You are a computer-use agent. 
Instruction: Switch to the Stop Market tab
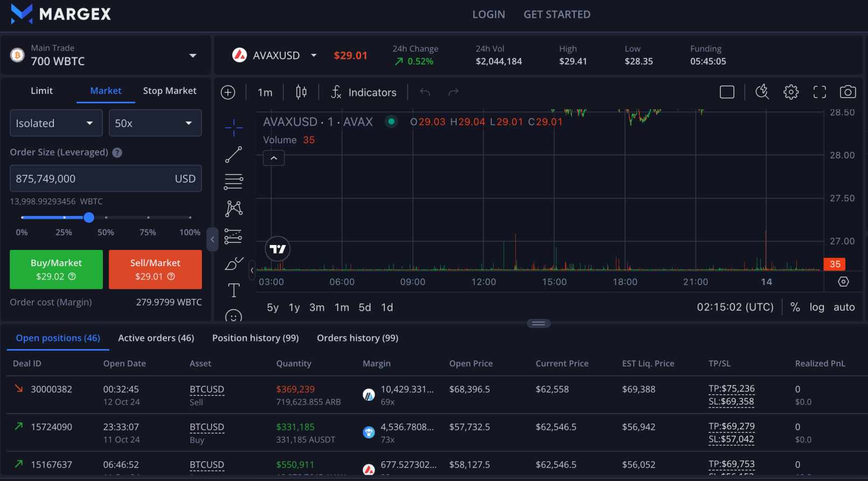(x=170, y=90)
